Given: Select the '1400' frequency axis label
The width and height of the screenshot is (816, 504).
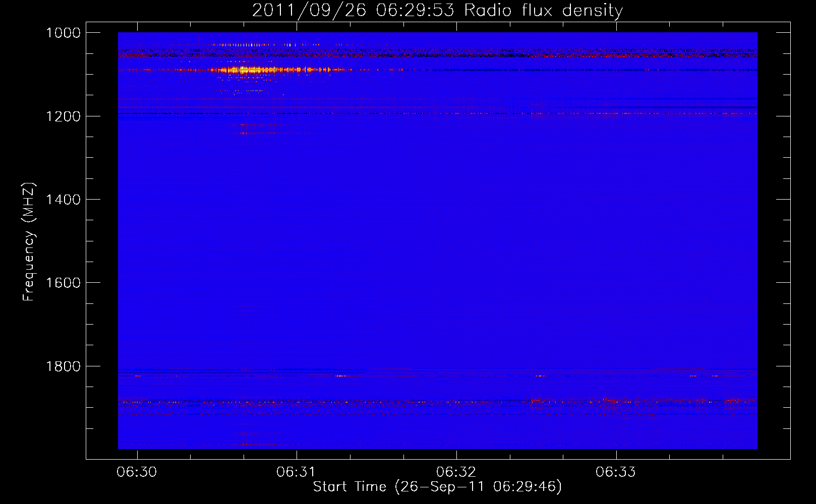Looking at the screenshot, I should tap(63, 200).
